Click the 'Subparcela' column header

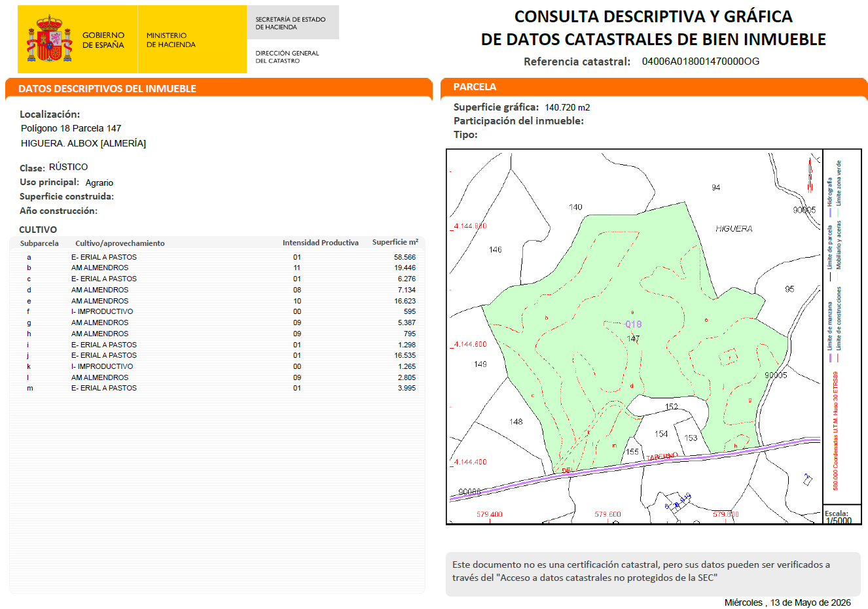point(39,243)
